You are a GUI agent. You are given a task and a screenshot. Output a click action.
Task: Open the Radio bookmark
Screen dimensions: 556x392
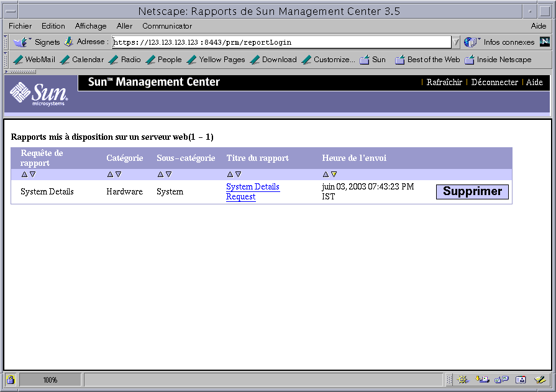click(x=125, y=60)
